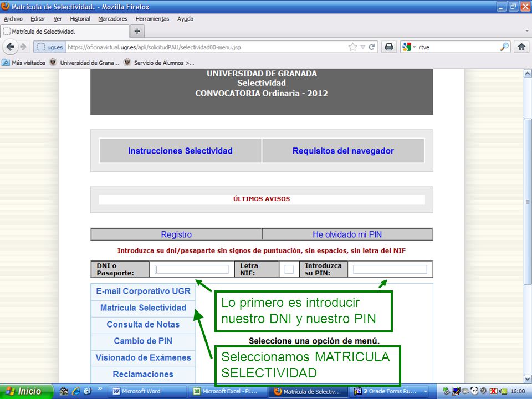Open the Editar menu
The height and width of the screenshot is (399, 532).
click(38, 19)
